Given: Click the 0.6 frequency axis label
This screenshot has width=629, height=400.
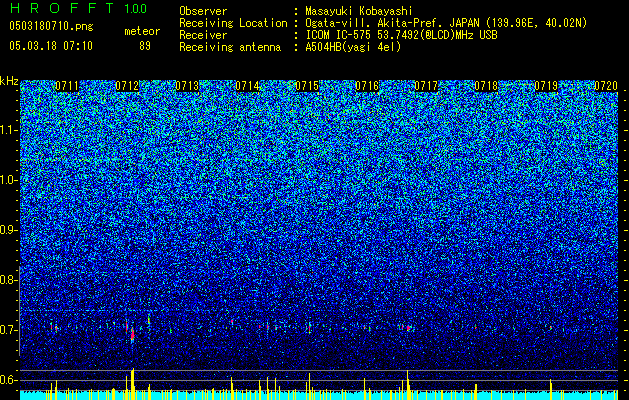Looking at the screenshot, I should click(x=7, y=380).
